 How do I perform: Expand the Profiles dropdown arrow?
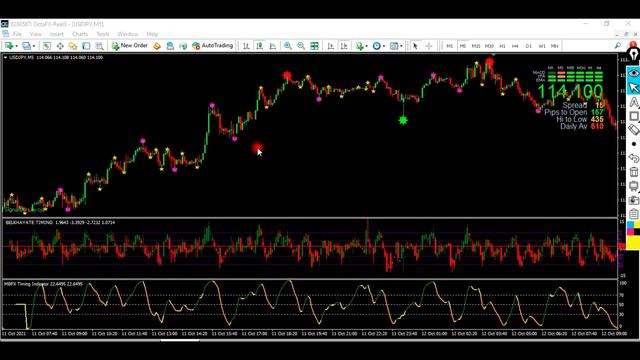click(34, 46)
